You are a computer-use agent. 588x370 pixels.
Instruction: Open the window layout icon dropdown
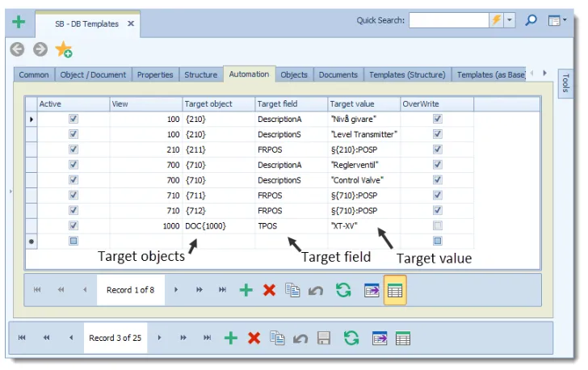pyautogui.click(x=556, y=20)
